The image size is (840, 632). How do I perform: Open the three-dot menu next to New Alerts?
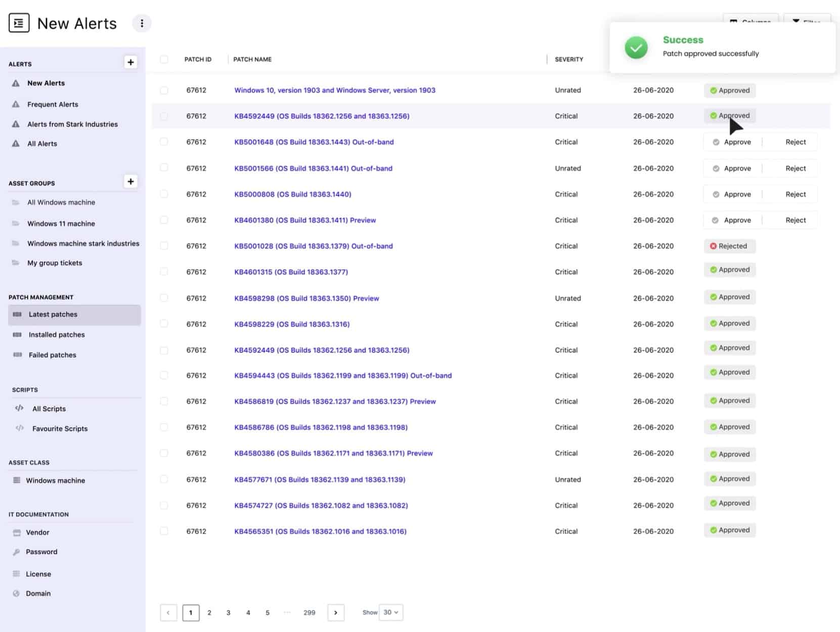click(142, 23)
